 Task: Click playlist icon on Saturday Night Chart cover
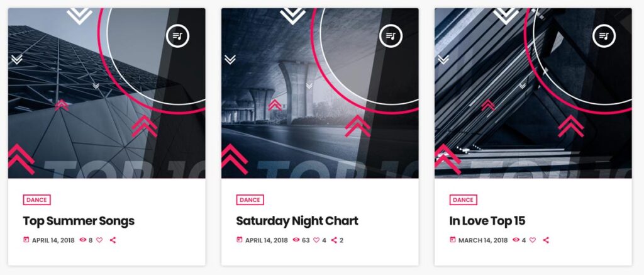pyautogui.click(x=391, y=36)
